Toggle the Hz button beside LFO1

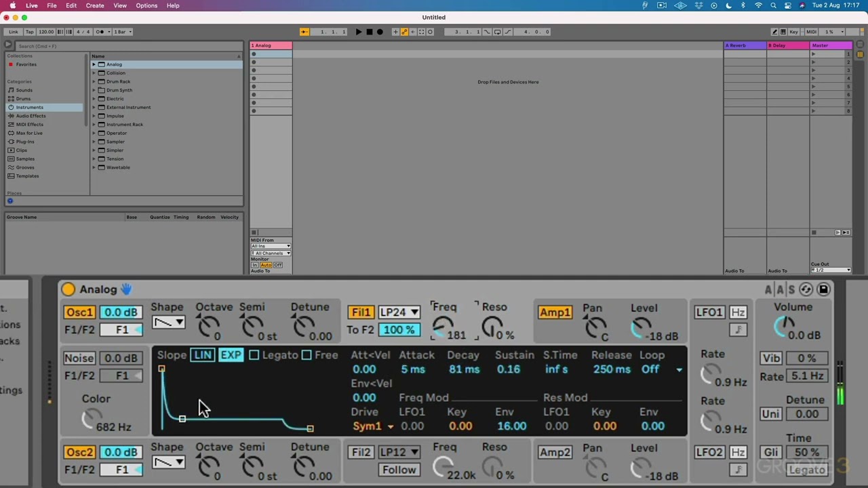point(738,312)
